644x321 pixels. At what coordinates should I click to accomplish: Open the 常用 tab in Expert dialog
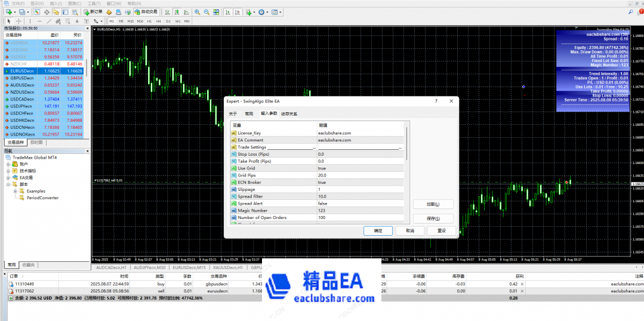[248, 113]
